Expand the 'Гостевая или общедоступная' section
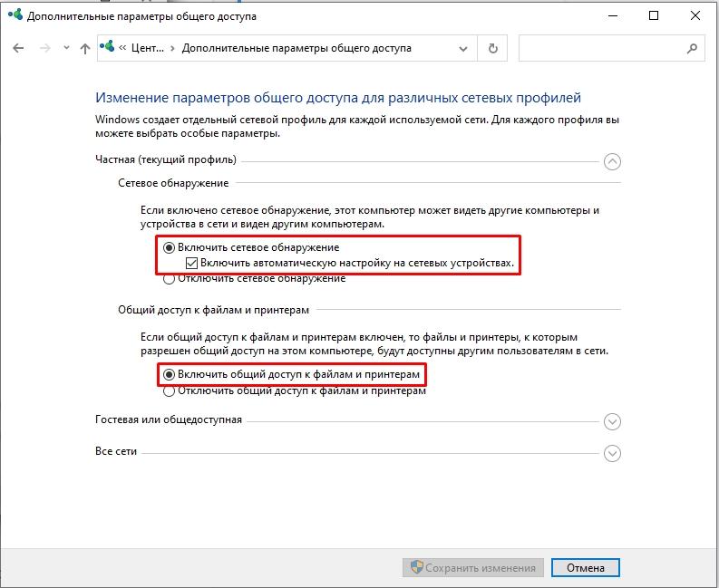 pos(612,421)
